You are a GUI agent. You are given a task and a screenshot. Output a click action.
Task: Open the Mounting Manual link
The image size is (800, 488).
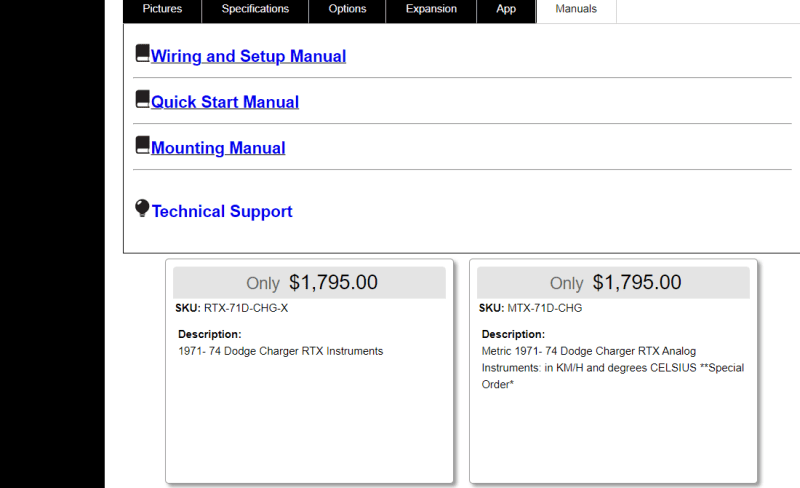click(218, 148)
